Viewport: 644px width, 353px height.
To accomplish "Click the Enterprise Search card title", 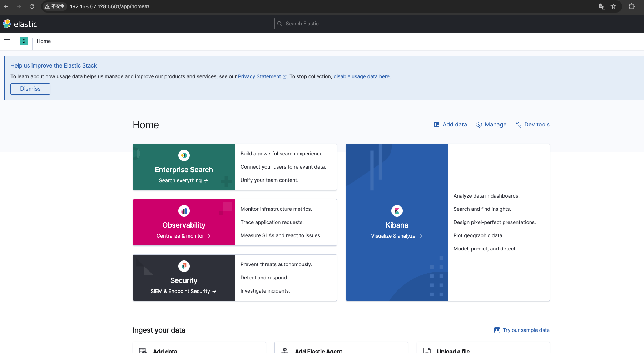I will tap(184, 170).
